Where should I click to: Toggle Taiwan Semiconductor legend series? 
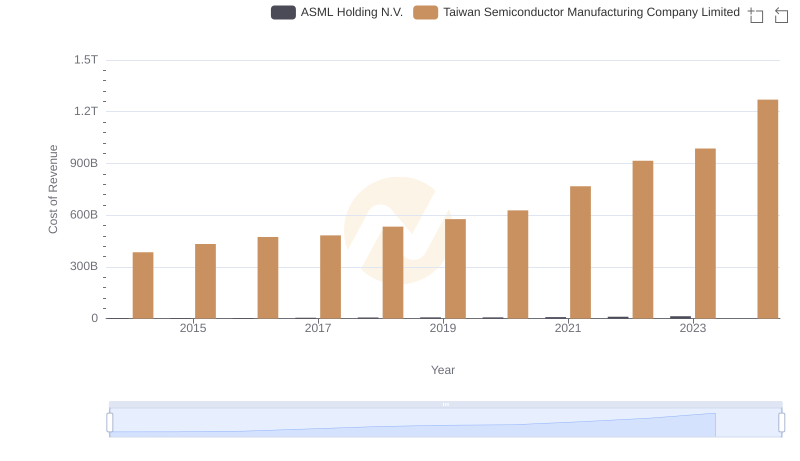point(577,12)
